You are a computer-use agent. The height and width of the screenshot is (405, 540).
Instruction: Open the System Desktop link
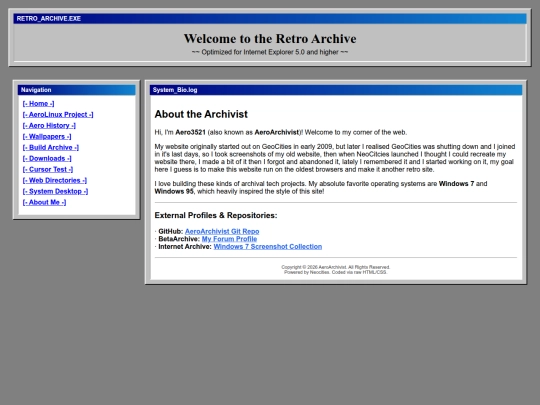55,192
